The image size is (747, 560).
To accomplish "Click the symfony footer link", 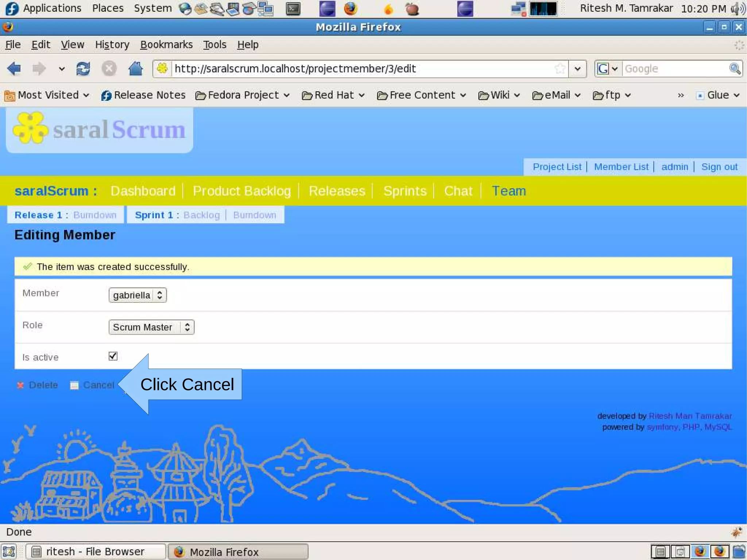I will coord(662,427).
